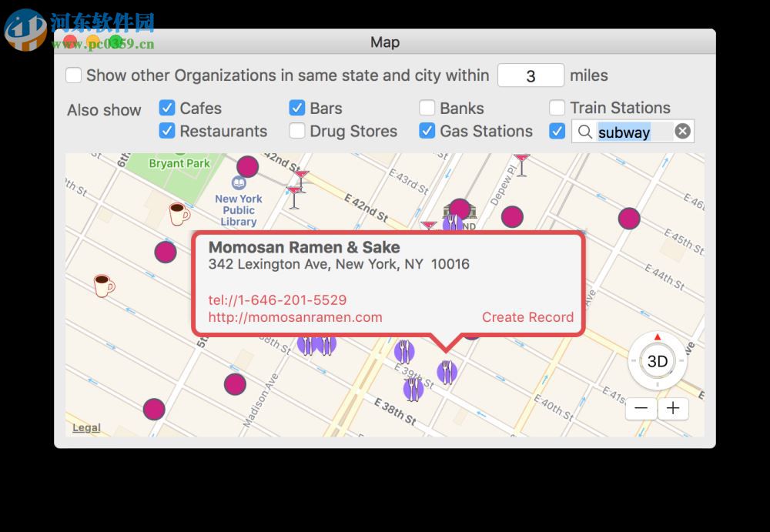The image size is (770, 532).
Task: Enable the Banks checkbox
Action: point(427,108)
